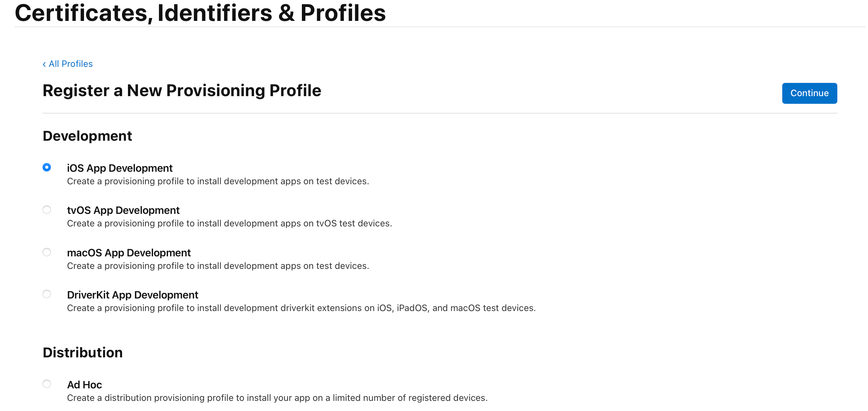Image resolution: width=868 pixels, height=411 pixels.
Task: Select the iOS App Development radio button
Action: coord(47,168)
